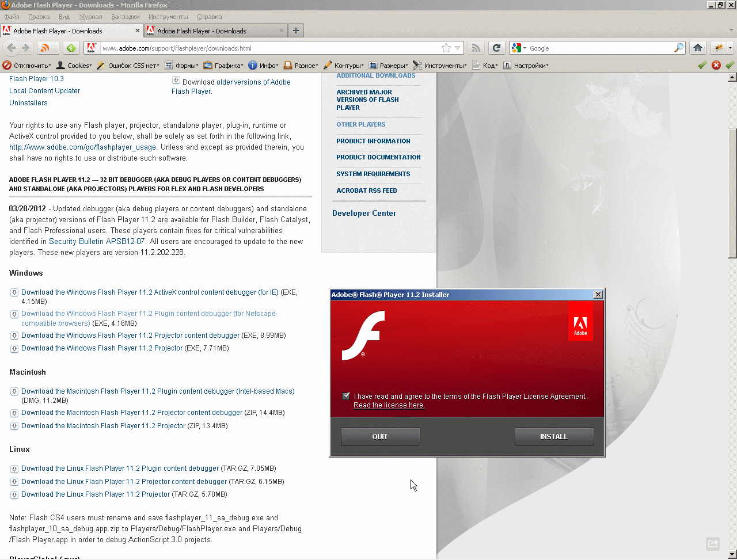Click the red X error icon on developer toolbar
The width and height of the screenshot is (737, 560).
[x=716, y=65]
